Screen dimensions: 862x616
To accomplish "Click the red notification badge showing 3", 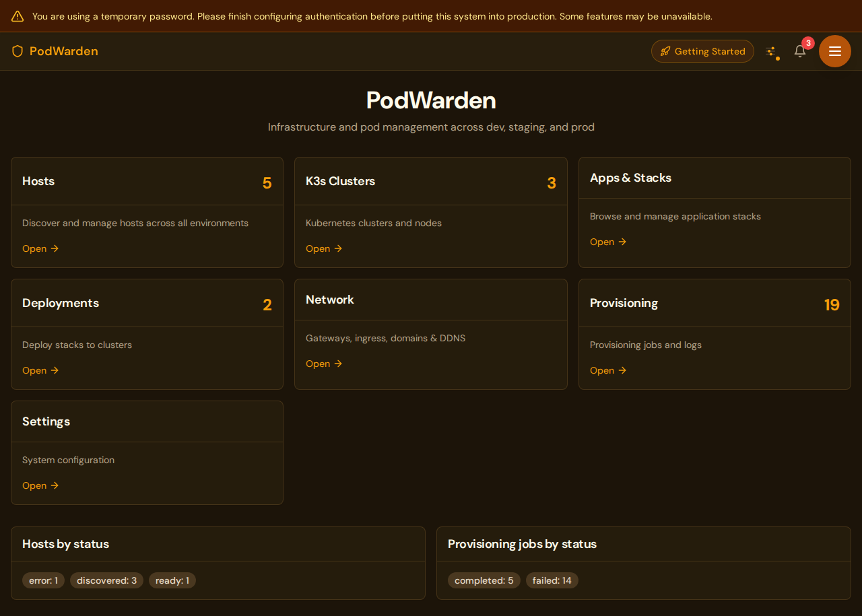I will pyautogui.click(x=807, y=42).
